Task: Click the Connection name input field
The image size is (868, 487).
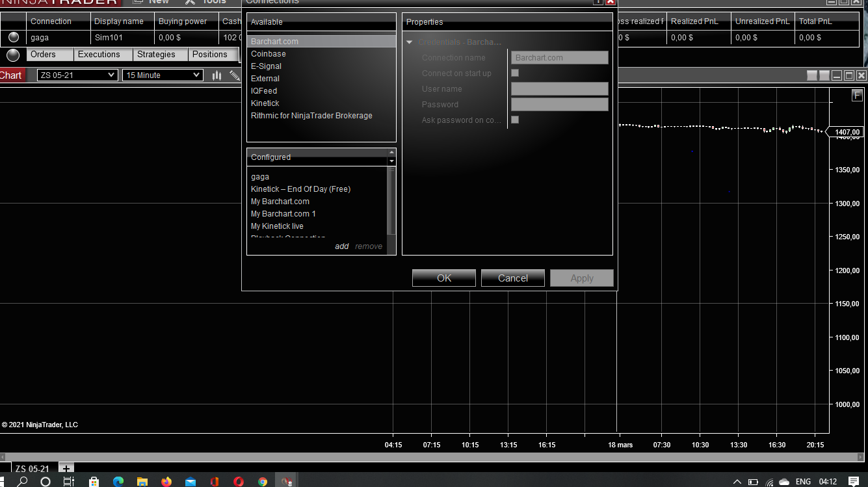Action: coord(560,58)
